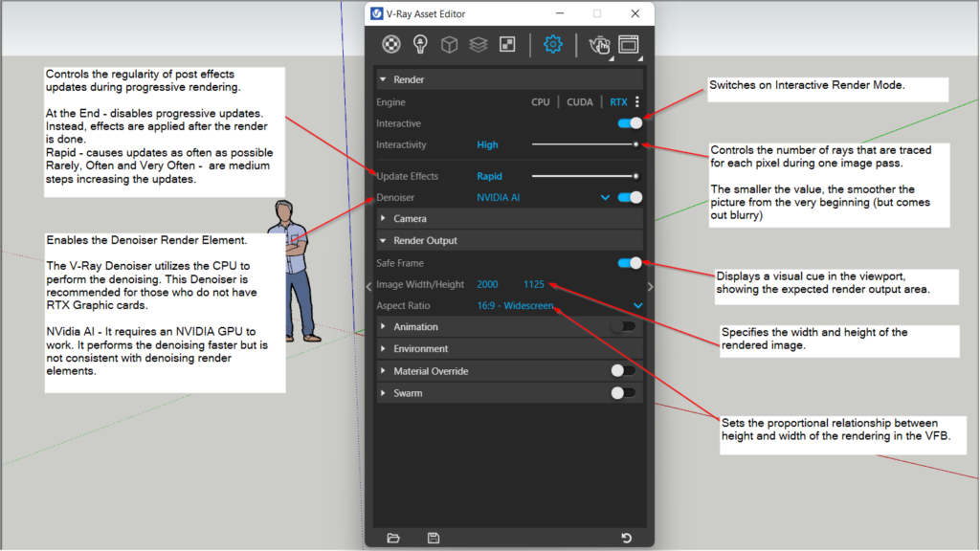Revert settings to default icon
The image size is (980, 551).
[x=626, y=538]
